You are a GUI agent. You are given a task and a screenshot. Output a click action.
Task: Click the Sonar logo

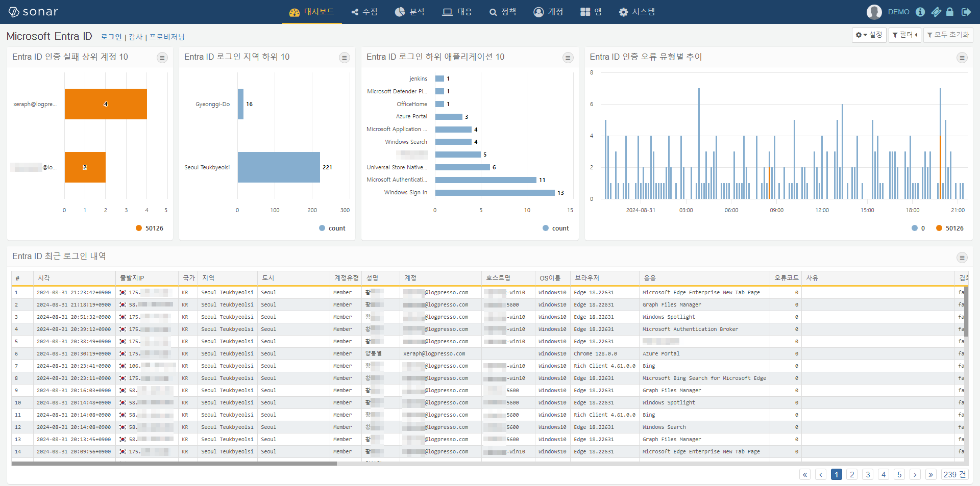pyautogui.click(x=33, y=12)
